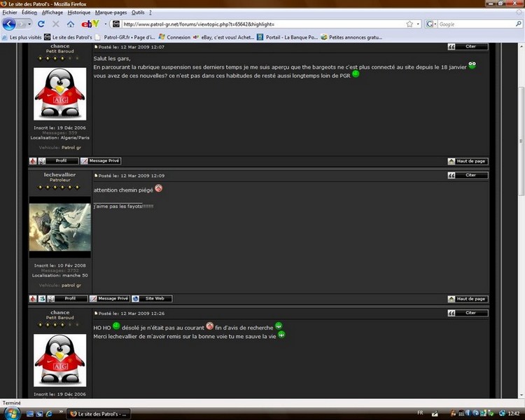Open the eBay, c'est vous bookmark
The image size is (525, 420).
click(x=224, y=37)
